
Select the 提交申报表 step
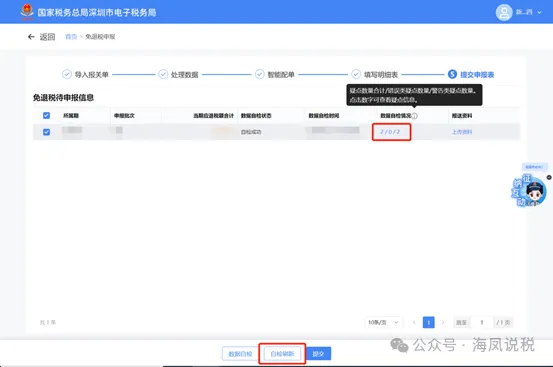click(477, 75)
